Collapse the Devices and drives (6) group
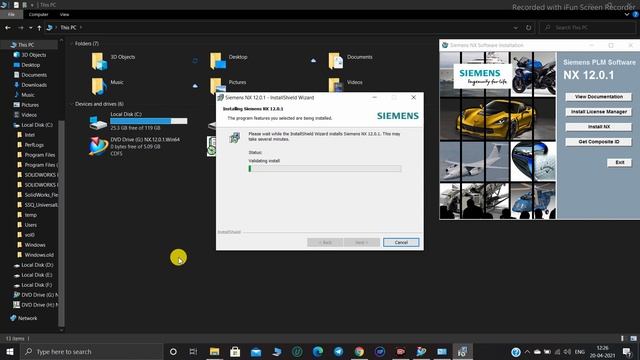Viewport: 640px width, 360px height. pos(71,104)
